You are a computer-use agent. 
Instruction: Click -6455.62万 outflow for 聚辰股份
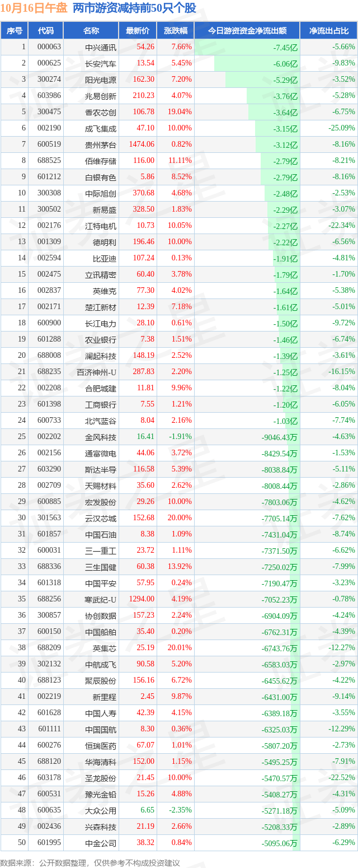tap(280, 680)
